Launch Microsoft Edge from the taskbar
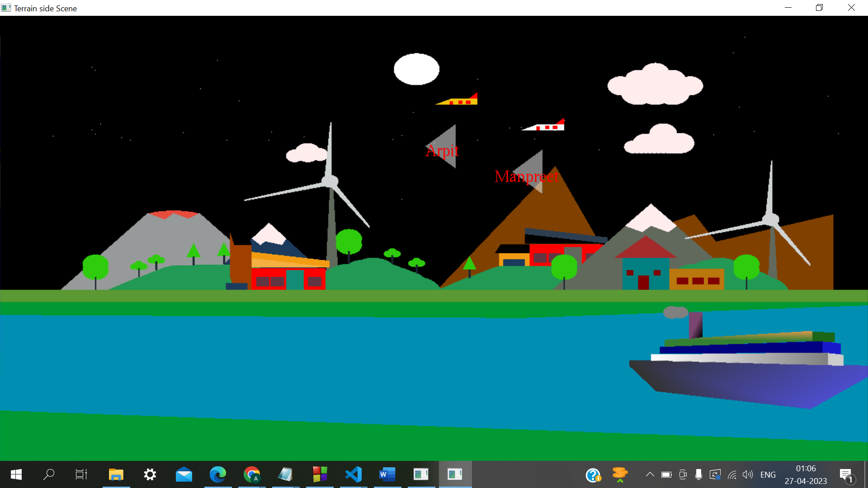The height and width of the screenshot is (488, 868). [218, 474]
